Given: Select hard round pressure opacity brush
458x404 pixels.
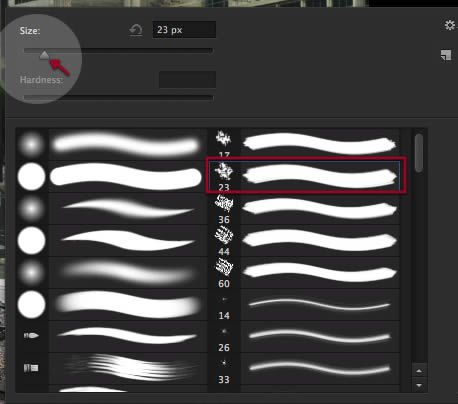Looking at the screenshot, I should (x=111, y=305).
